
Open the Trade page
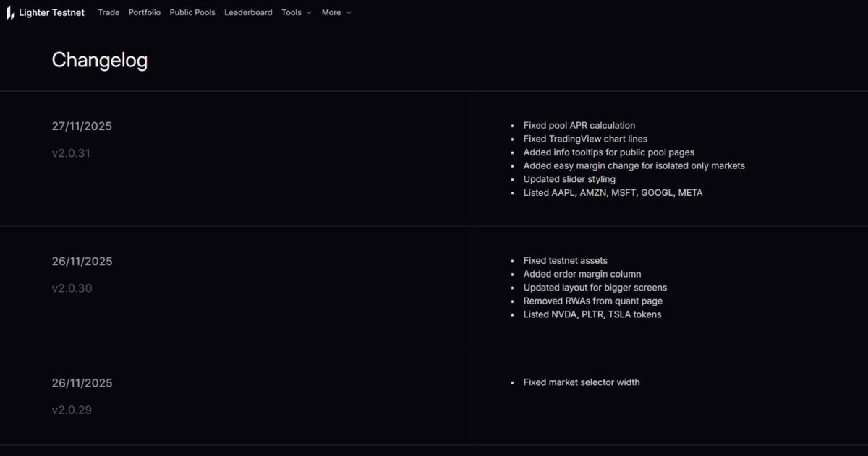[109, 12]
